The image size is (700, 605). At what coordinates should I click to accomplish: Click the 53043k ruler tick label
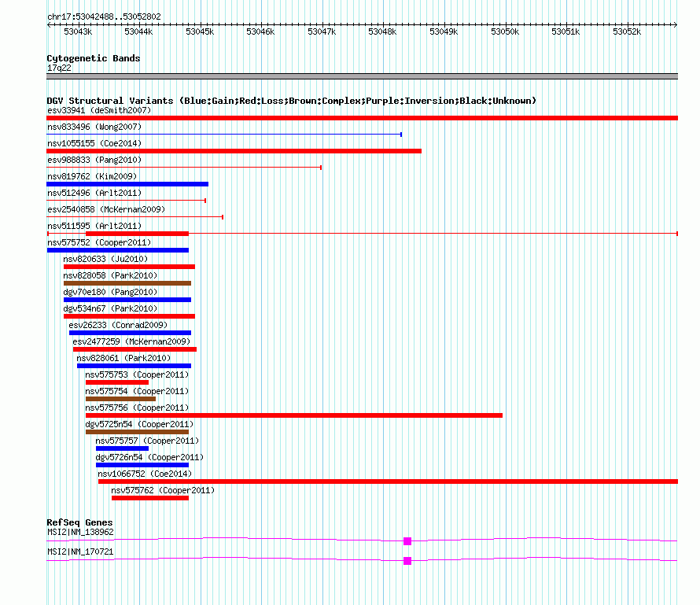pos(78,31)
